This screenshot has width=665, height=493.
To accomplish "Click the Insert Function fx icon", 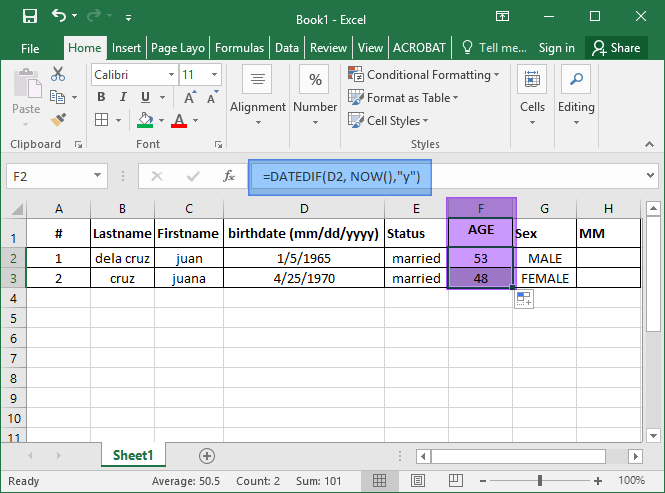I will [229, 176].
